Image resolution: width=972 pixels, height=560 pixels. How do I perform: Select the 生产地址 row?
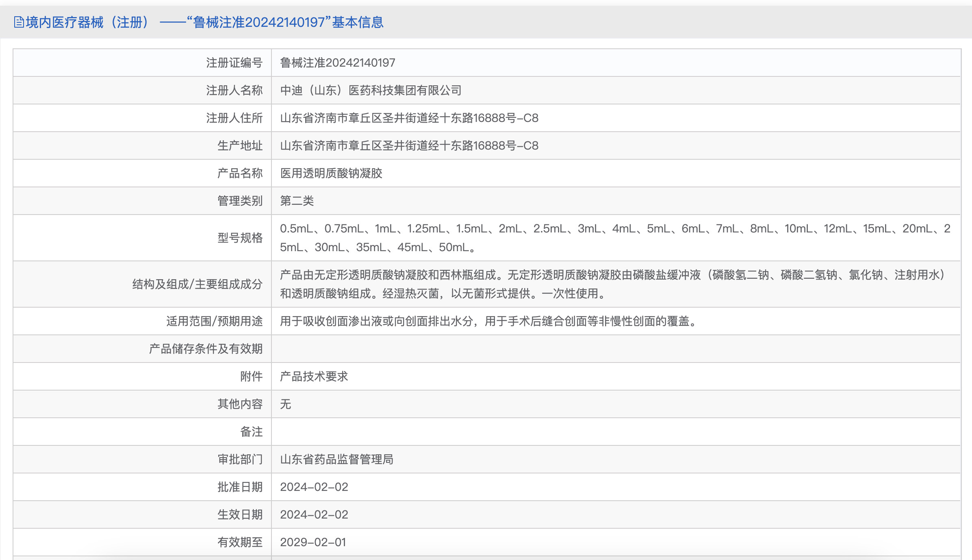pyautogui.click(x=406, y=145)
